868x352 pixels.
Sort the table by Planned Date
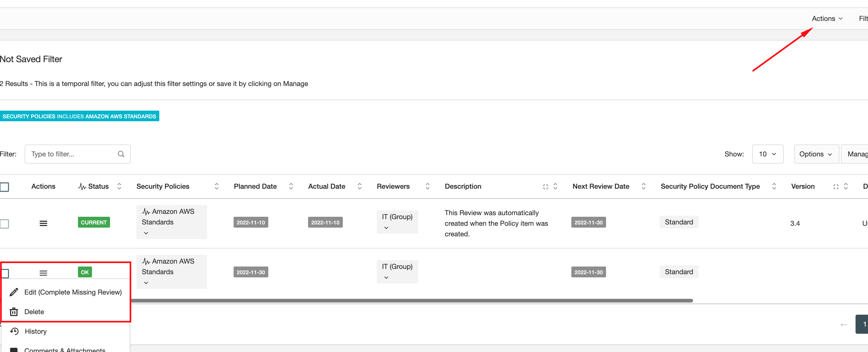coord(291,186)
